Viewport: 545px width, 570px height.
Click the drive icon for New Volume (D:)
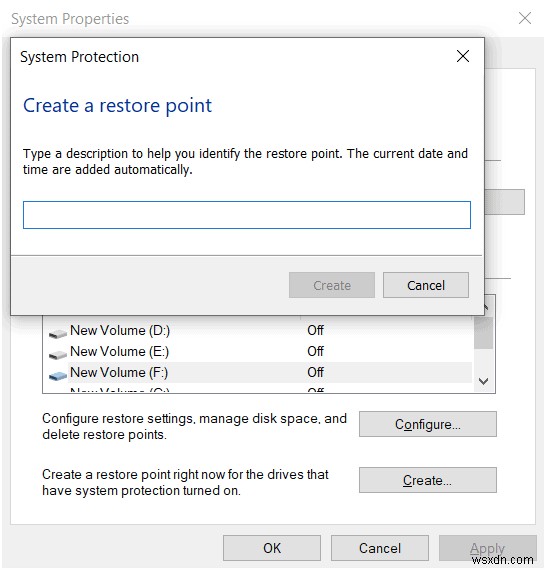pos(57,333)
